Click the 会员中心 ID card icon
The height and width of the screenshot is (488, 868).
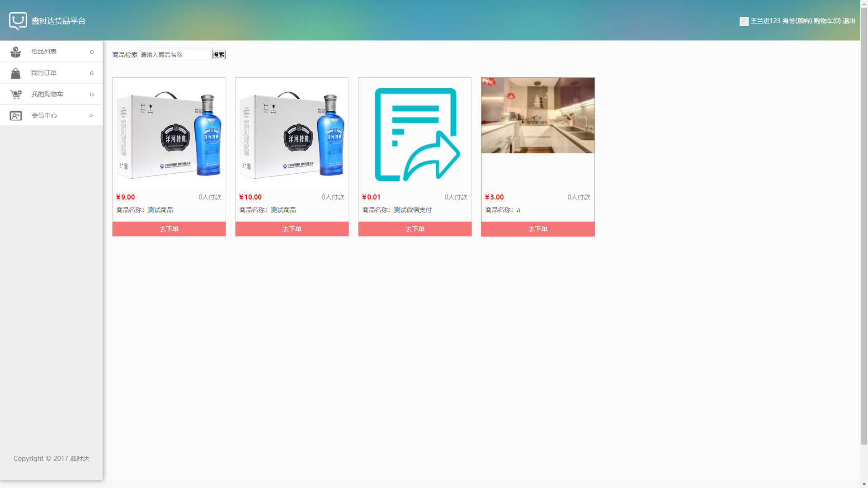pyautogui.click(x=16, y=116)
